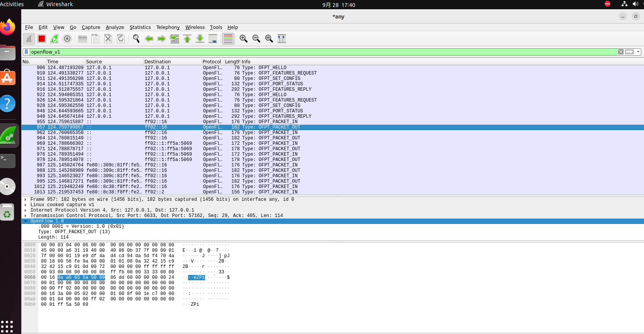Image resolution: width=644 pixels, height=334 pixels.
Task: Reload the capture file
Action: pyautogui.click(x=121, y=39)
